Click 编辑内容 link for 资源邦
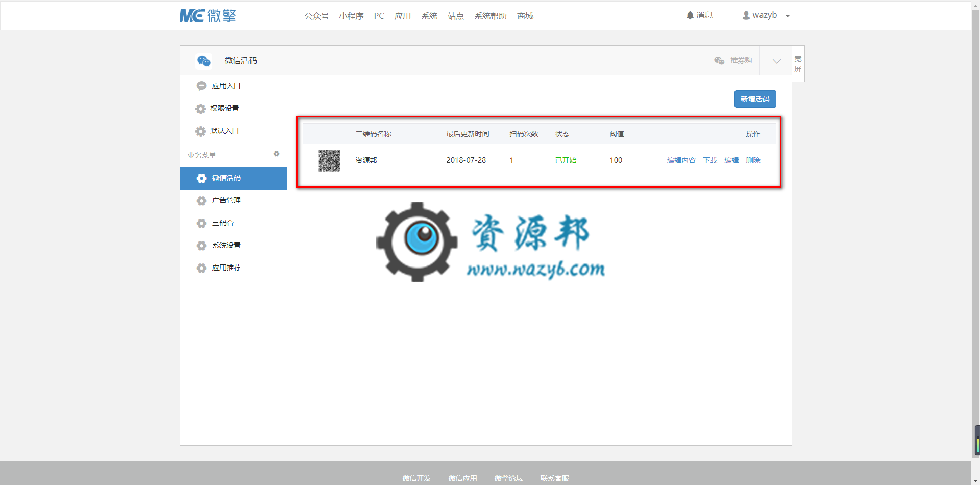 click(681, 160)
